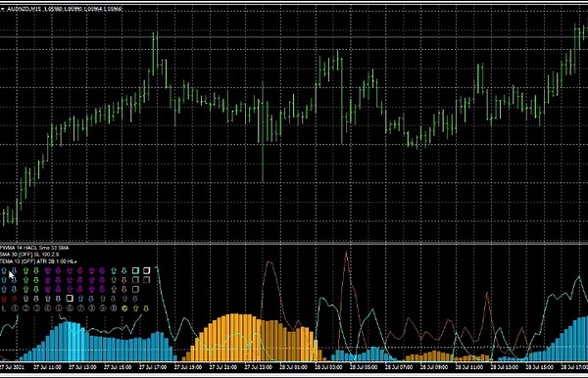Select the circled number 4 button
Viewport: 588px width, 378px height.
point(48,308)
